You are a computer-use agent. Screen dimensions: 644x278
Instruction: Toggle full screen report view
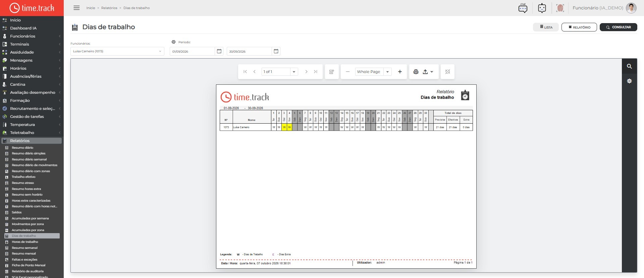(x=447, y=72)
